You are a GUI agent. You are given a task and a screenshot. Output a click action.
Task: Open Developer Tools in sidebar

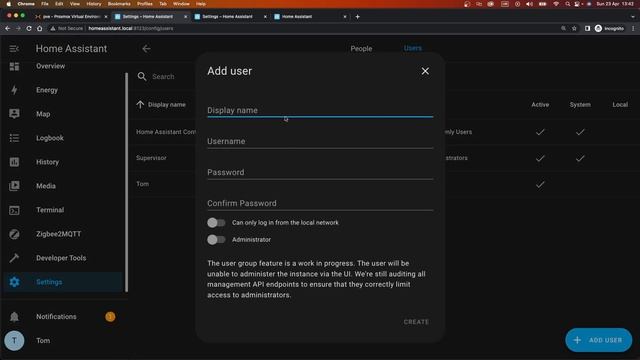(63, 258)
